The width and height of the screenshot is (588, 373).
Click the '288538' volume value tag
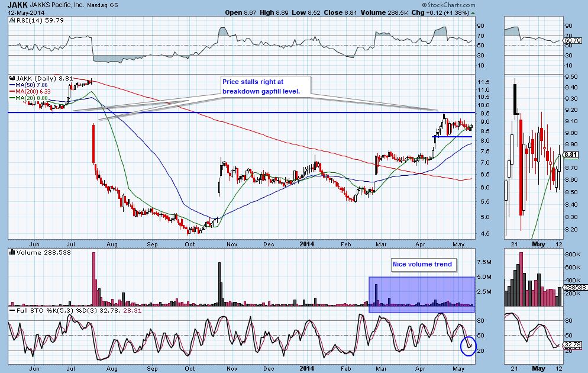(575, 287)
